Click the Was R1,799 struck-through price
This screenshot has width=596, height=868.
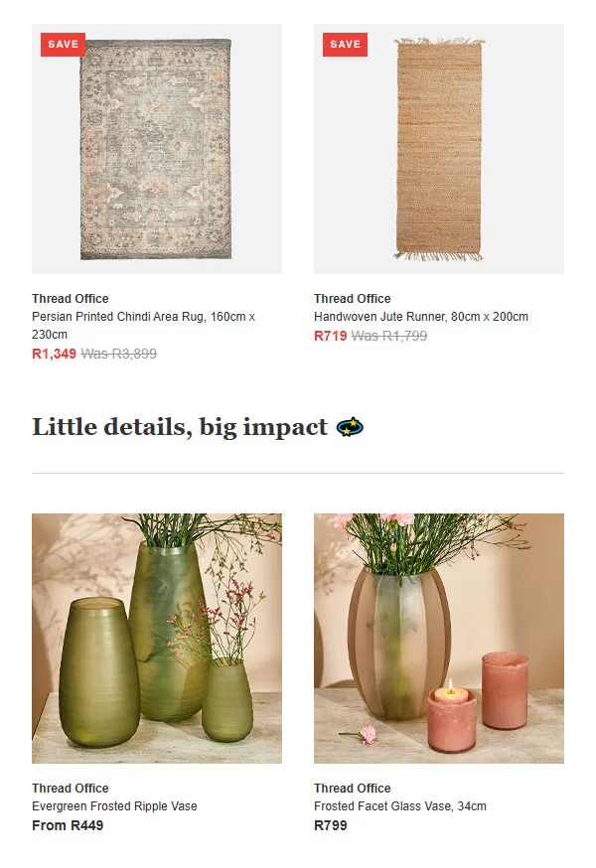[x=389, y=336]
